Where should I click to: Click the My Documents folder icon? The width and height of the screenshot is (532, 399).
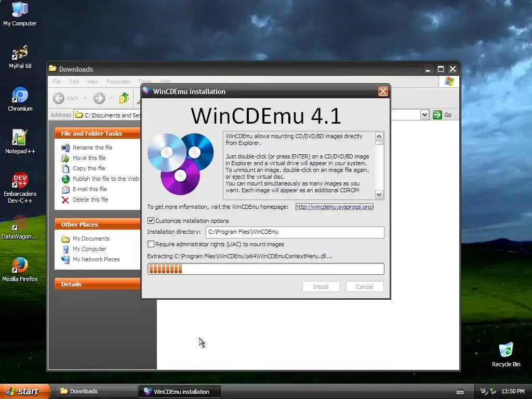click(65, 239)
